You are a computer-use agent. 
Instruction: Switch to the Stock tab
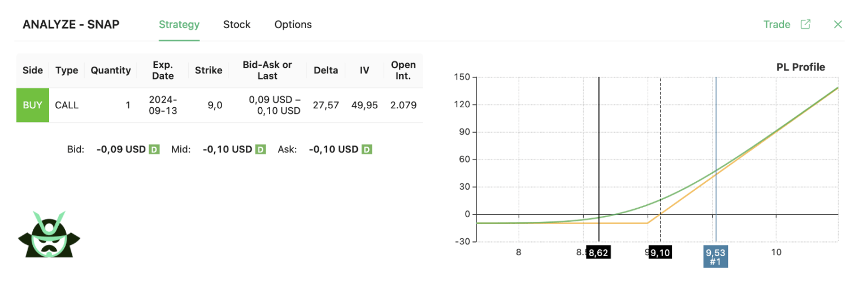click(237, 25)
